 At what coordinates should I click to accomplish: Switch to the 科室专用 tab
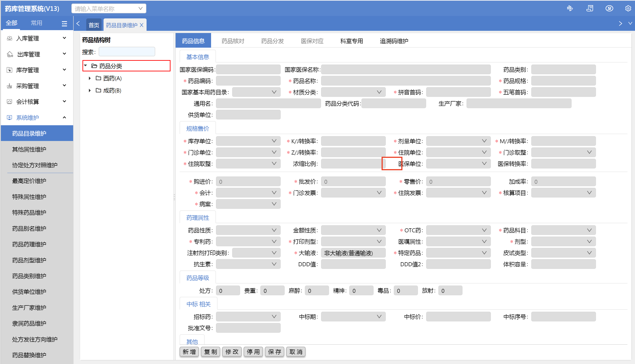tap(351, 41)
